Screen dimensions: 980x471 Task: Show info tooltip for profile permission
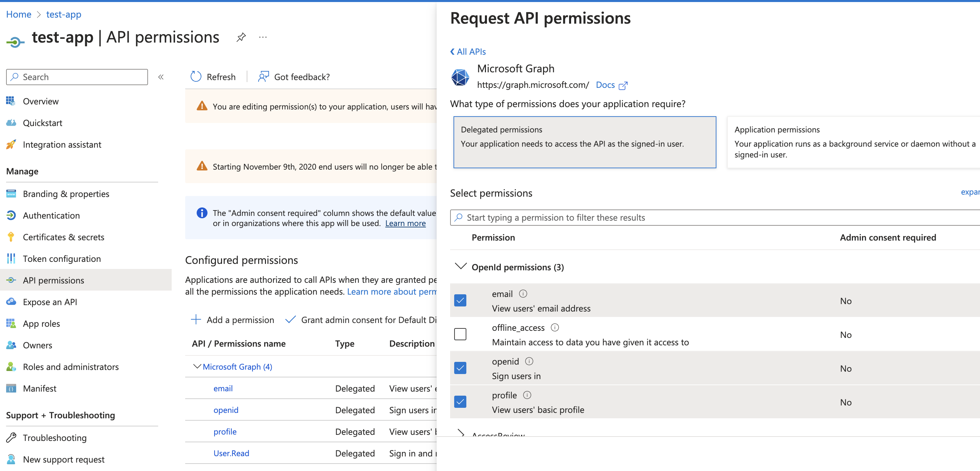point(527,395)
